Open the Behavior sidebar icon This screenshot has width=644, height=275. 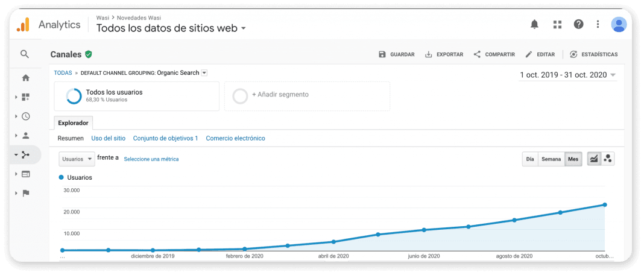coord(25,174)
